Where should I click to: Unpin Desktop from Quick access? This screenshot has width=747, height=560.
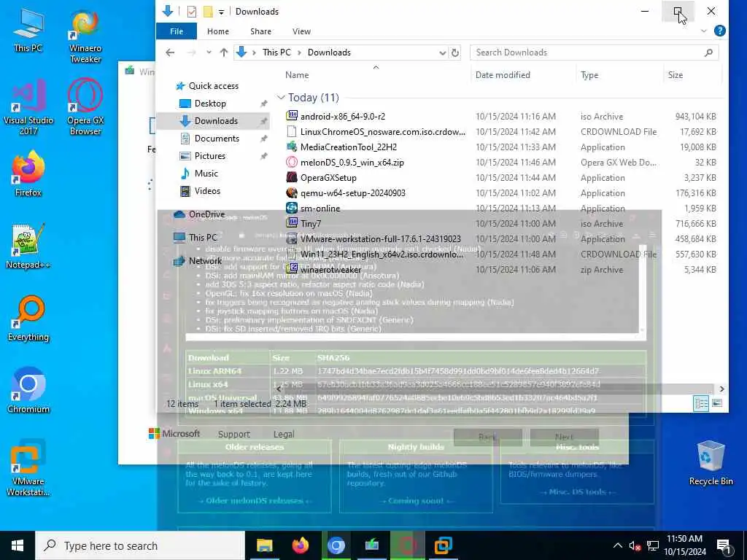[263, 104]
